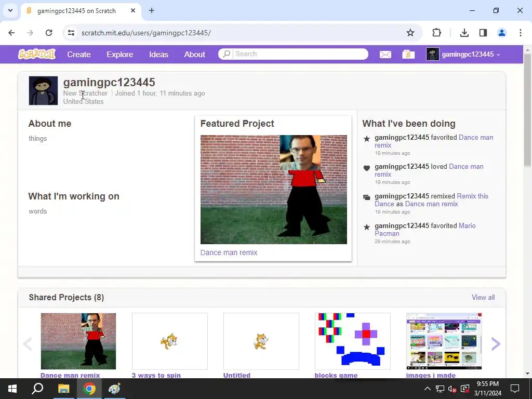Screen dimensions: 532x399
Task: Click the network tray icon
Action: coord(440,389)
